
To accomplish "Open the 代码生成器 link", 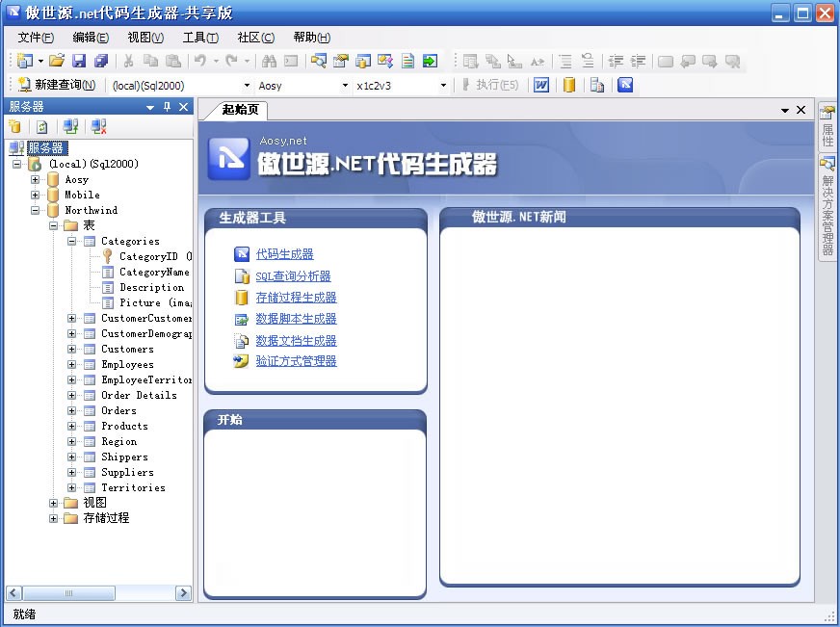I will [x=284, y=254].
